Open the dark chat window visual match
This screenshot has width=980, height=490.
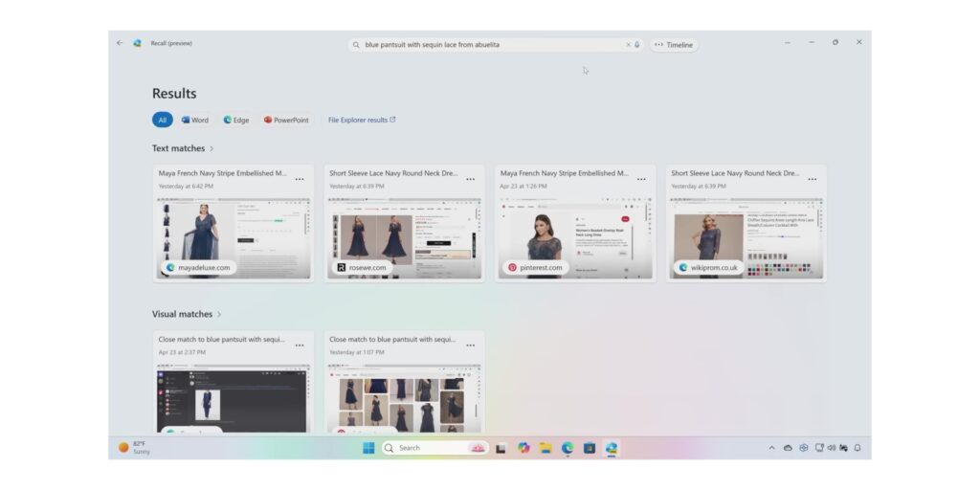[x=233, y=399]
